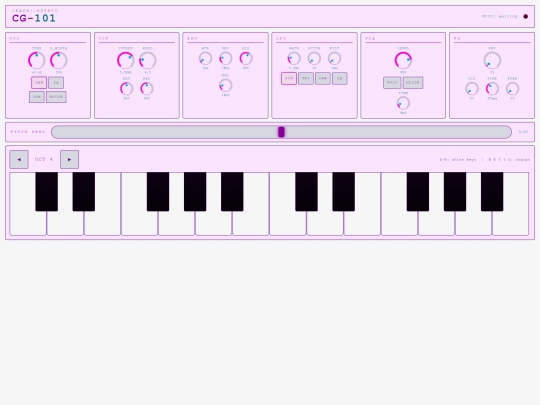Click the LFO FILT depth knob

334,59
